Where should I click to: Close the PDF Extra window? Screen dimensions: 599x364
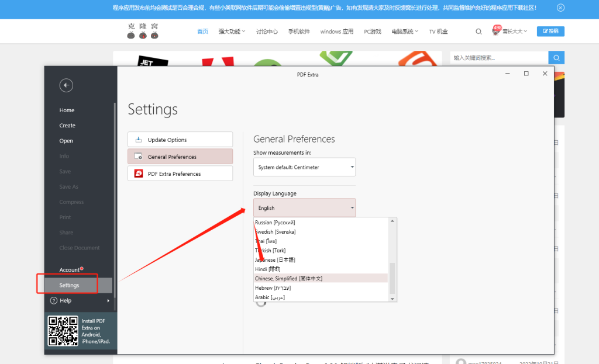[x=545, y=74]
